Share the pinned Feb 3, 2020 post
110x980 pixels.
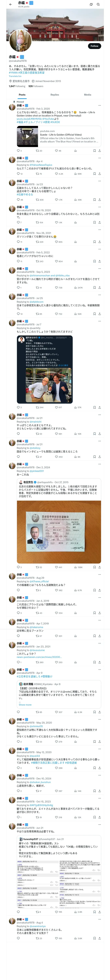[x=99, y=151]
